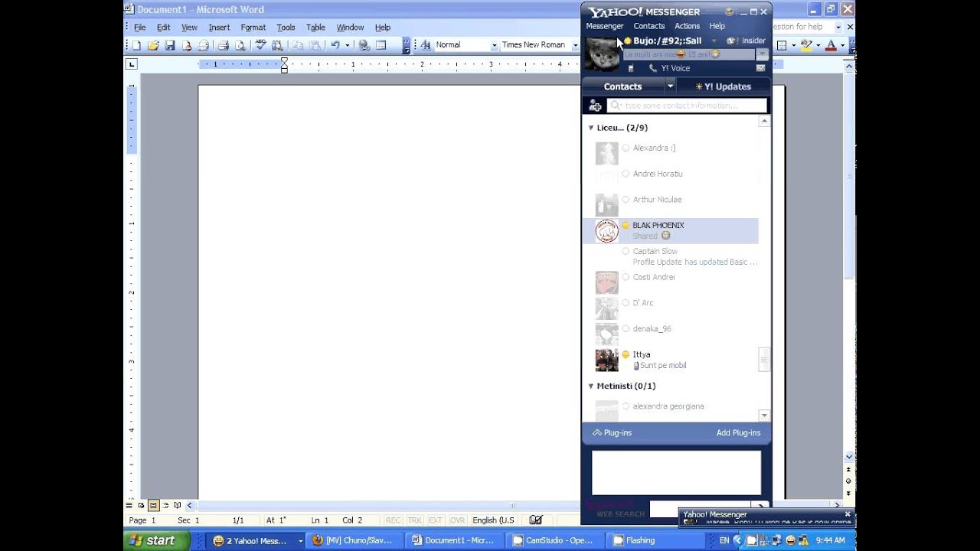Switch to Reading Layout view button
This screenshot has height=551, width=980.
coord(178,506)
